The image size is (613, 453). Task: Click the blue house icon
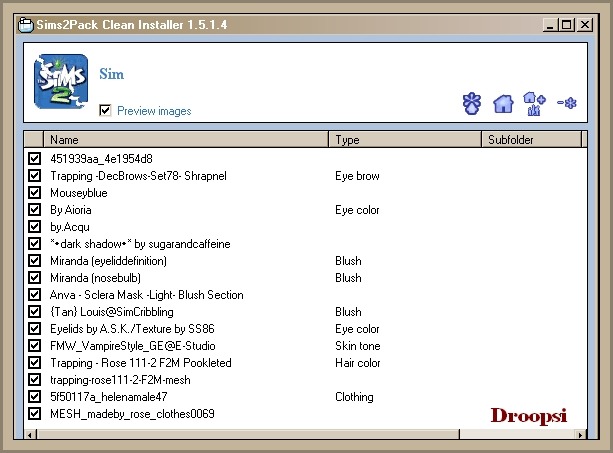tap(503, 104)
